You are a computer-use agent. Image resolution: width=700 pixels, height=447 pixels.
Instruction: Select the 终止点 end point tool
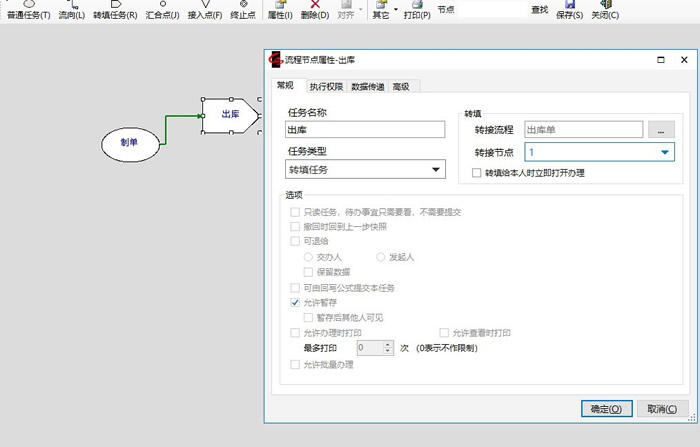coord(244,11)
